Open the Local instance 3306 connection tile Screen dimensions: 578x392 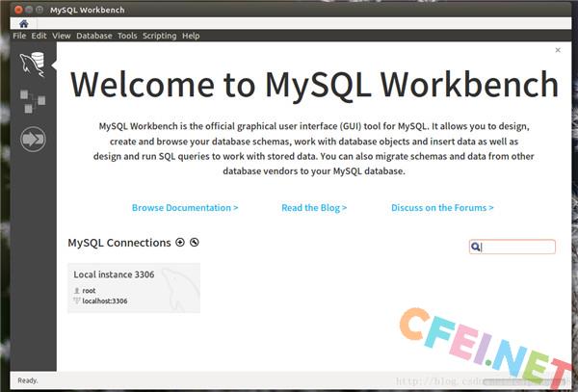(134, 288)
